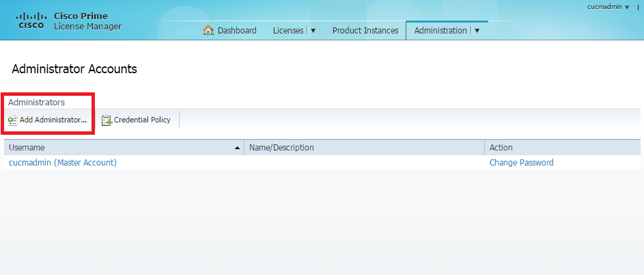The width and height of the screenshot is (644, 275).
Task: Click the Cisco Prime License Manager title
Action: point(87,21)
